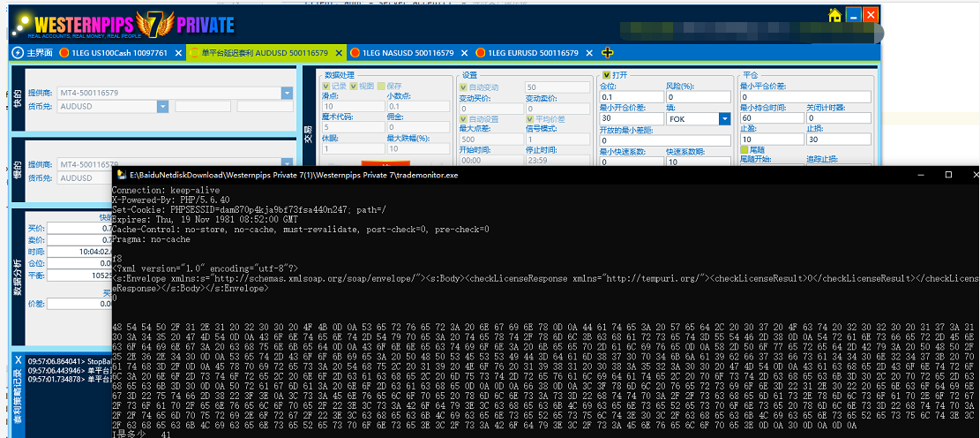
Task: Click the status circle icon on the US100Cash tab
Action: point(64,53)
